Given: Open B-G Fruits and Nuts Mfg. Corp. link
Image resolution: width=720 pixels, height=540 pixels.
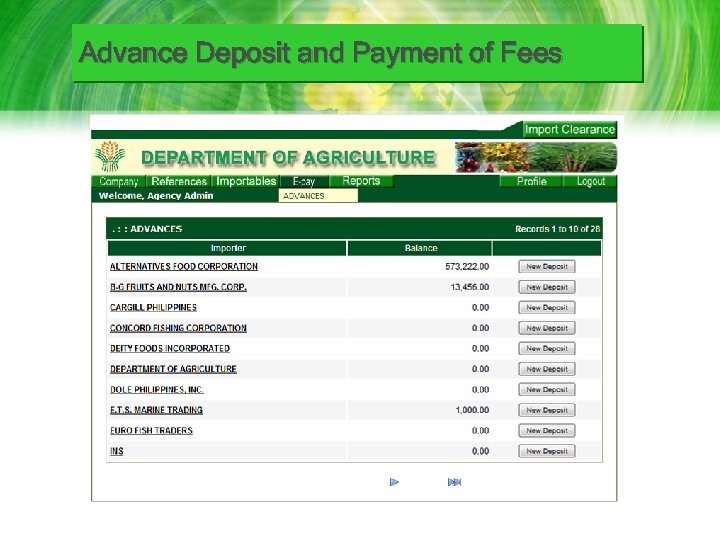Looking at the screenshot, I should click(x=178, y=287).
